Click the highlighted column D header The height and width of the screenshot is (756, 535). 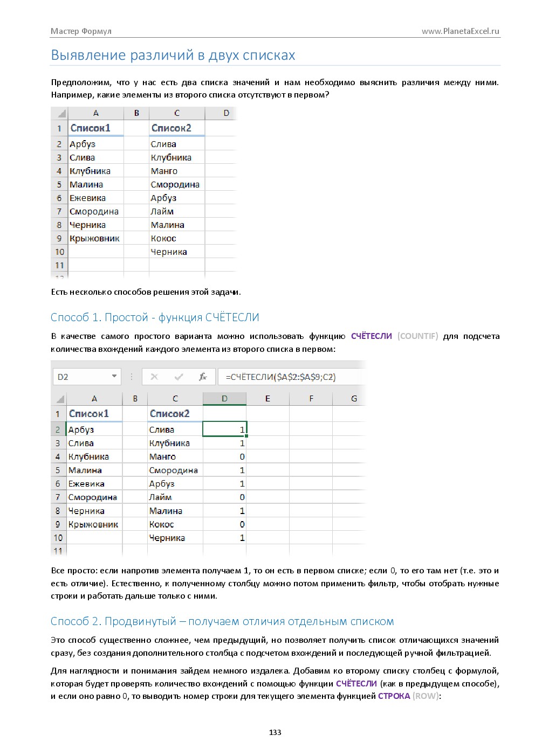tap(224, 399)
